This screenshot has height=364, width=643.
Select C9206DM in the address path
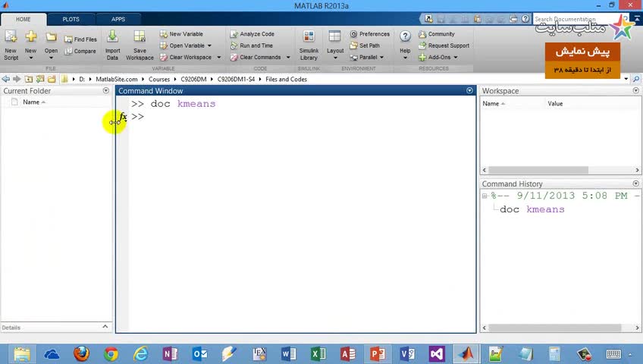193,79
